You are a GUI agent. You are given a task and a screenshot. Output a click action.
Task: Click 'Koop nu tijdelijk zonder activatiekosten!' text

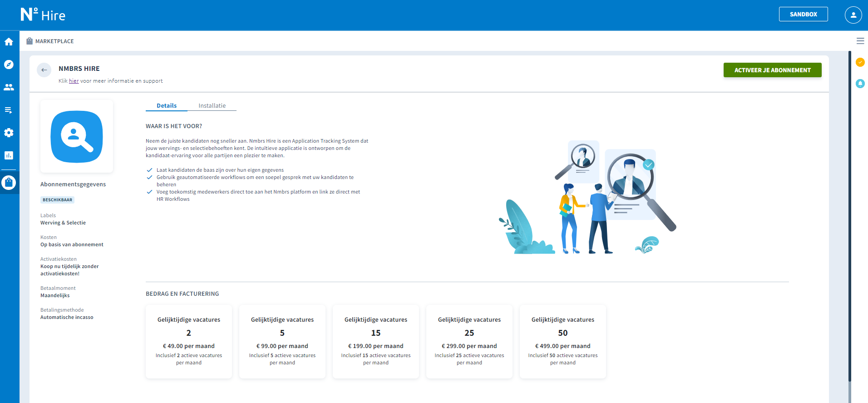pos(69,270)
